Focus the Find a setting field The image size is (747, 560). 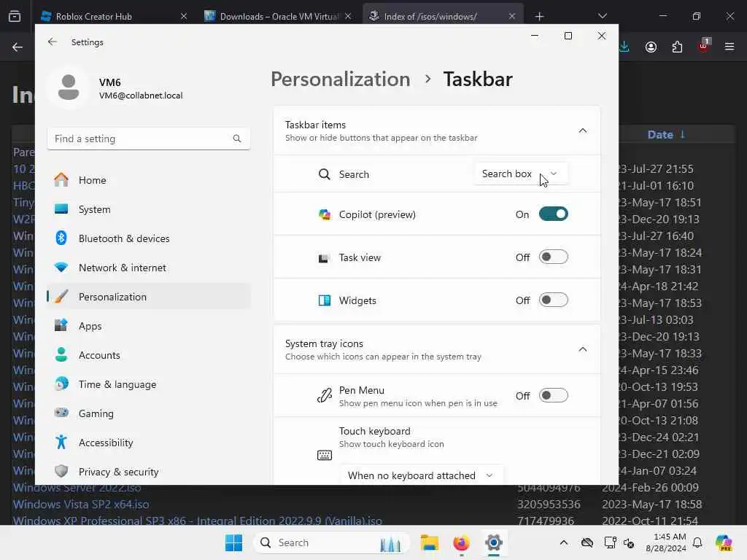(x=149, y=139)
